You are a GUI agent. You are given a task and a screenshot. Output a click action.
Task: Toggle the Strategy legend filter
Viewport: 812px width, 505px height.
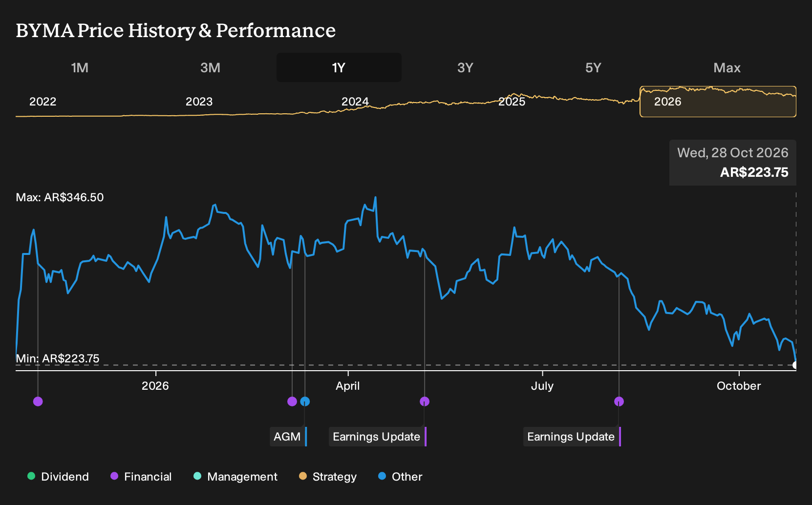[x=327, y=477]
